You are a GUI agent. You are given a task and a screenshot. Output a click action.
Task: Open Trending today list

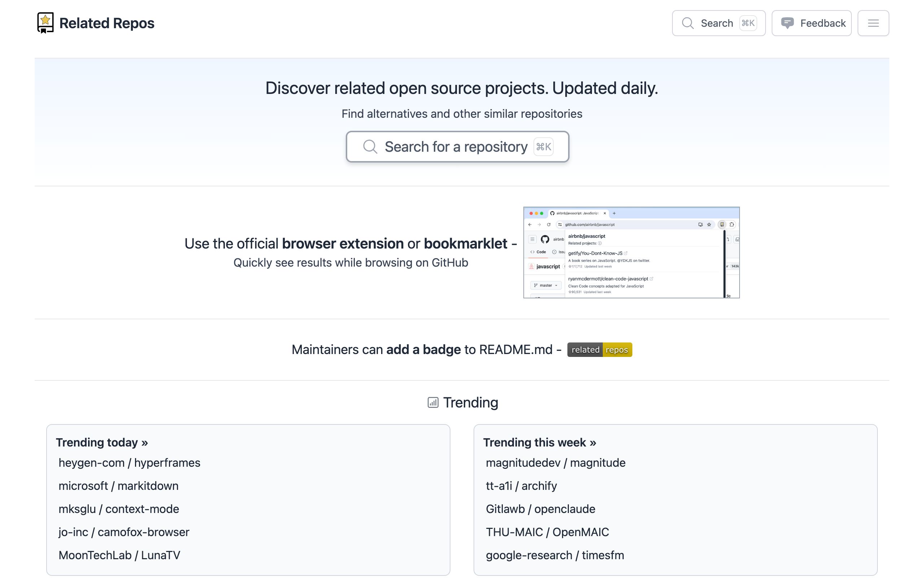pyautogui.click(x=102, y=442)
